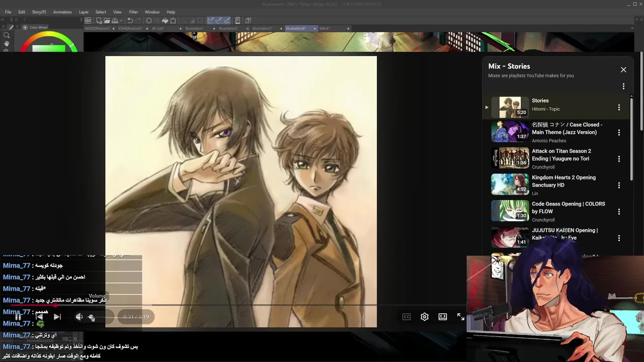
Task: Switch to the Illustration3* canvas tab
Action: point(262,29)
